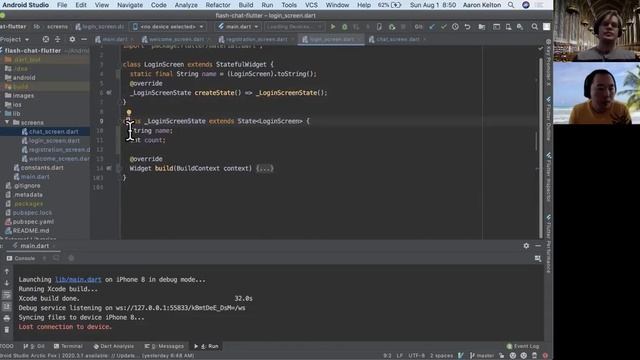Click the screens breadcrumb in navigation bar
640x360 pixels.
tap(57, 27)
